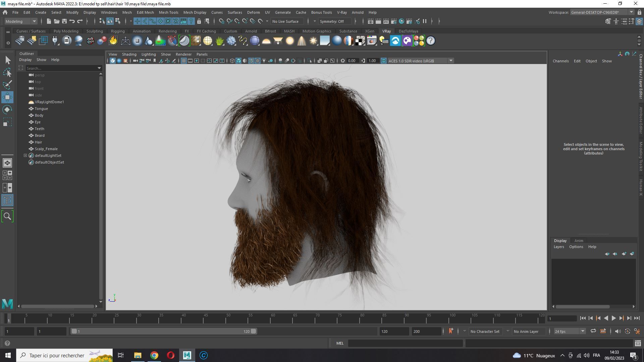Screen dimensions: 644x362
Task: Click the MEL command input field
Action: 405,343
